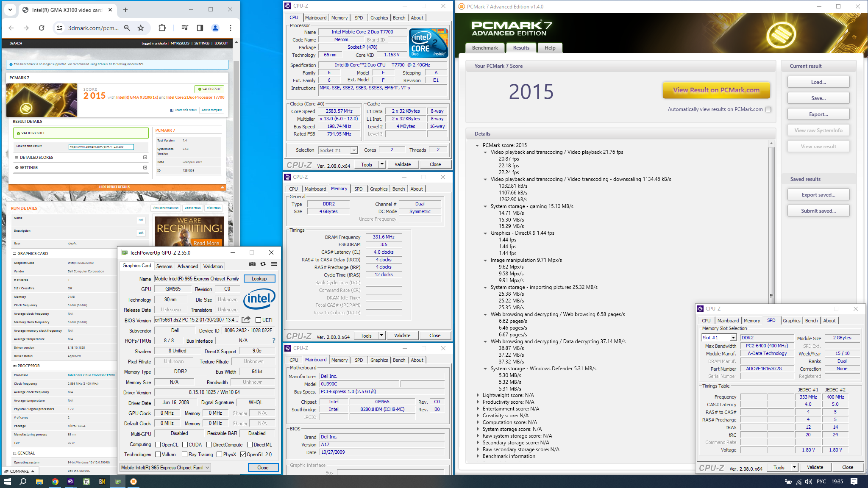
Task: Click Submit saved... in PCMark 7
Action: click(x=818, y=211)
